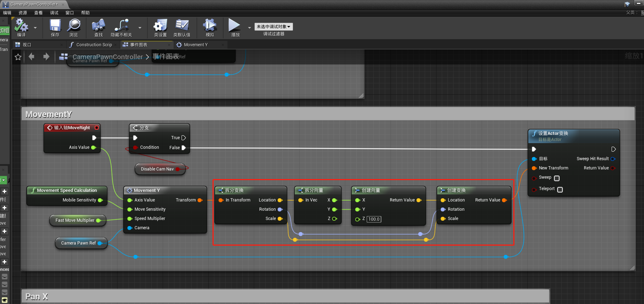The height and width of the screenshot is (304, 644).
Task: Click exec output pin on 设置Actor变换 node
Action: point(613,149)
